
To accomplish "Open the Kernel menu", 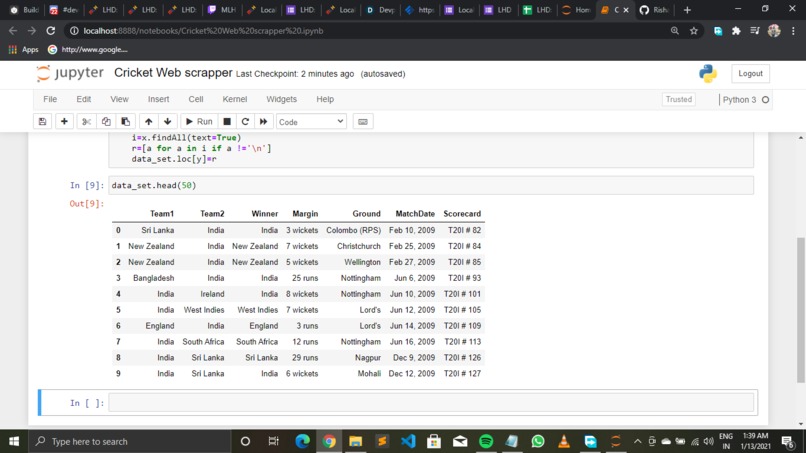I will pyautogui.click(x=234, y=99).
